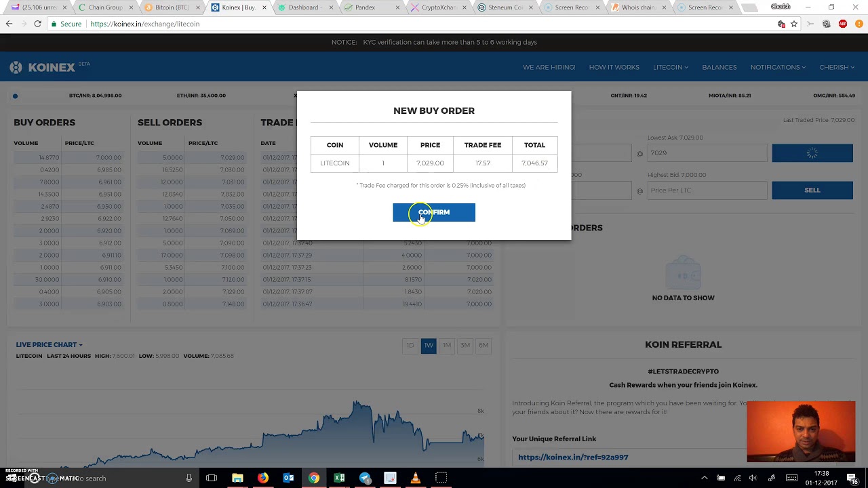Click the sell order row priced 7,148.00

[192, 304]
